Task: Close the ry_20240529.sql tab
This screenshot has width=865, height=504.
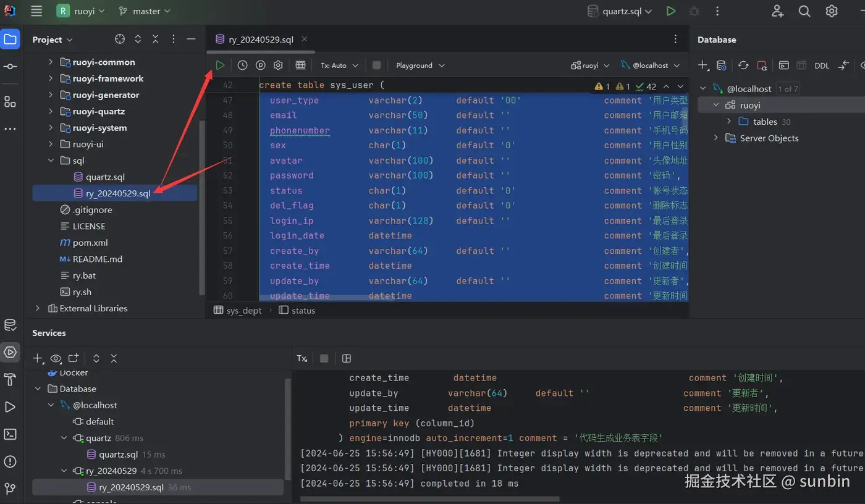Action: (304, 39)
